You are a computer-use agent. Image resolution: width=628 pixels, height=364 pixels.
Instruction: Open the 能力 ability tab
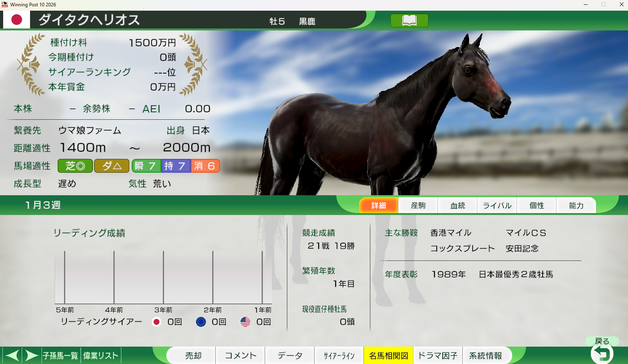click(x=576, y=206)
